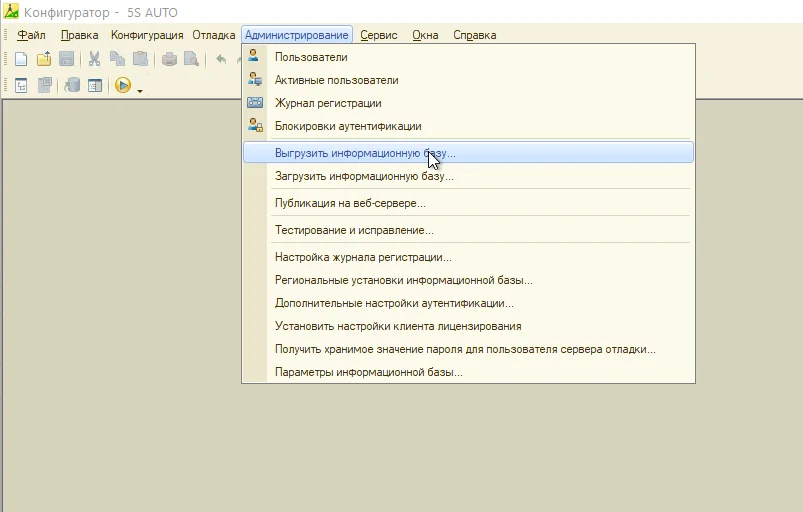Screen dimensions: 803x512
Task: Click the New document toolbar icon
Action: (21, 59)
